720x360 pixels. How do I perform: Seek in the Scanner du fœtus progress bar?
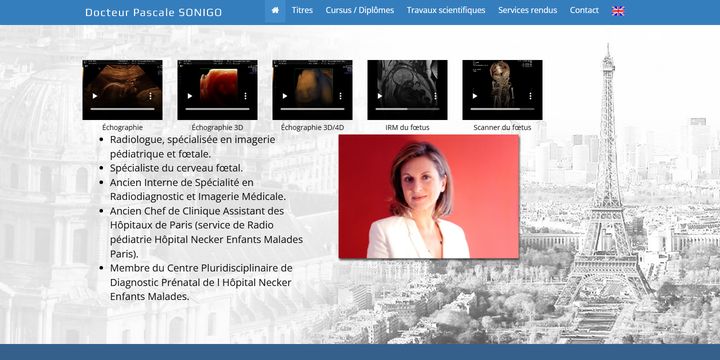502,109
